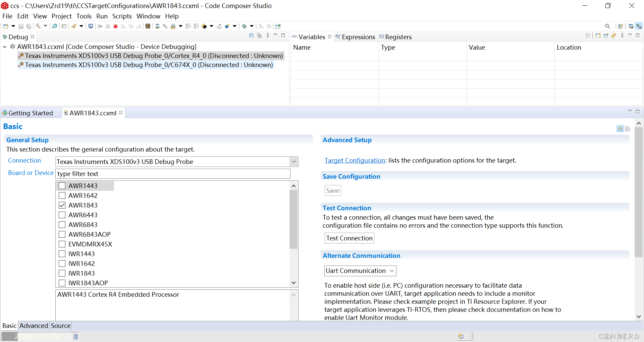The image size is (644, 342).
Task: Click the Connect Target toolbar icon
Action: coord(157,26)
